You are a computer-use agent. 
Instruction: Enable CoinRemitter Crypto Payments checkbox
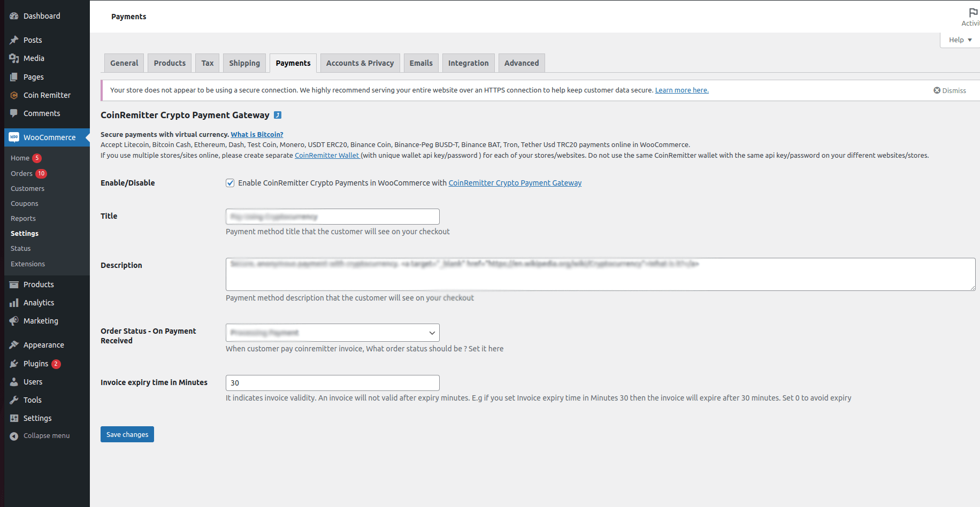(230, 183)
